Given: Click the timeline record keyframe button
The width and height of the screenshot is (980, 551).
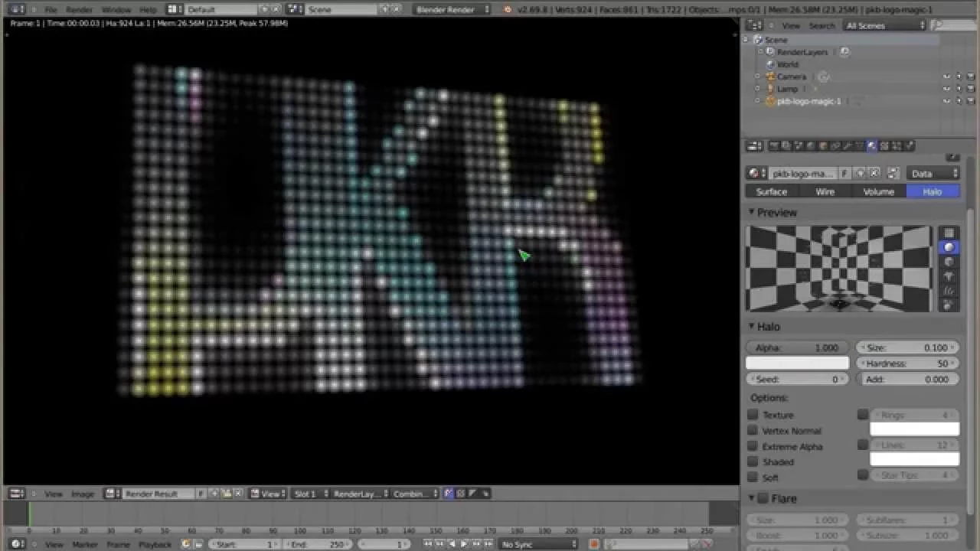Looking at the screenshot, I should 593,544.
